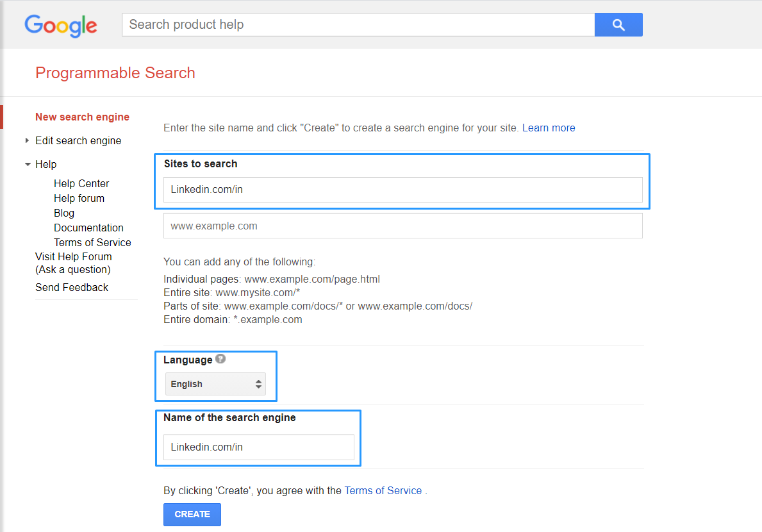The image size is (762, 532).
Task: Click Send Feedback in the sidebar
Action: (x=71, y=287)
